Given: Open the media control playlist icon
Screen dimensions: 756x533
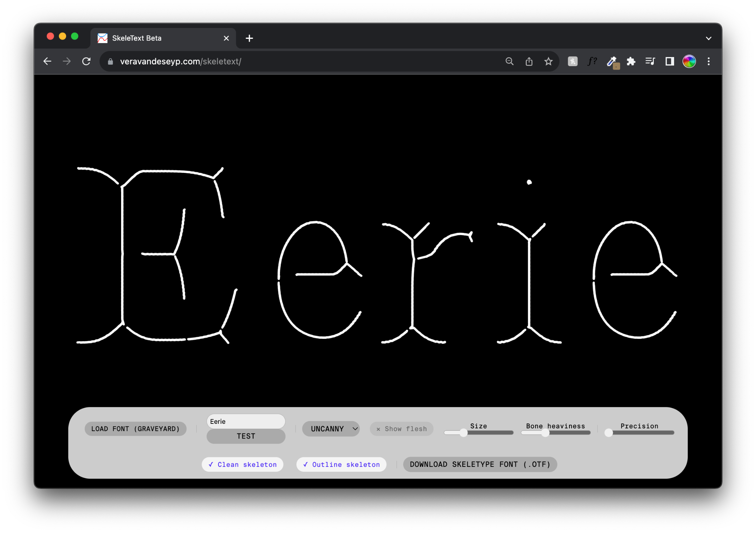Looking at the screenshot, I should 650,62.
